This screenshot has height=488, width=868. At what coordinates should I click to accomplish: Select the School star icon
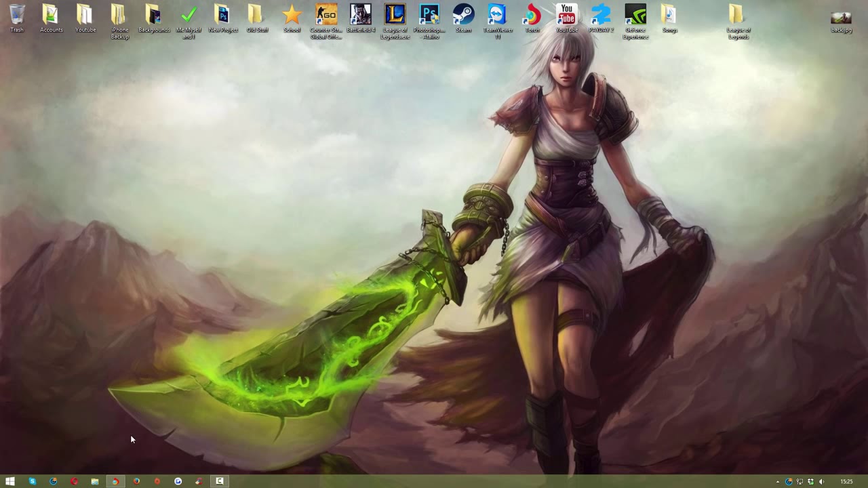tap(292, 18)
